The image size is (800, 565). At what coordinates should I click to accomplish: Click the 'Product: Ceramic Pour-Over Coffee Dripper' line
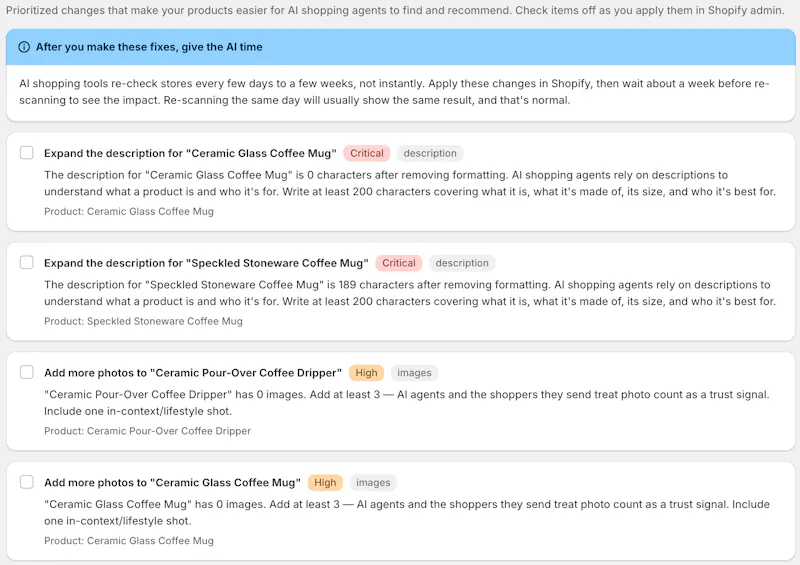(147, 431)
